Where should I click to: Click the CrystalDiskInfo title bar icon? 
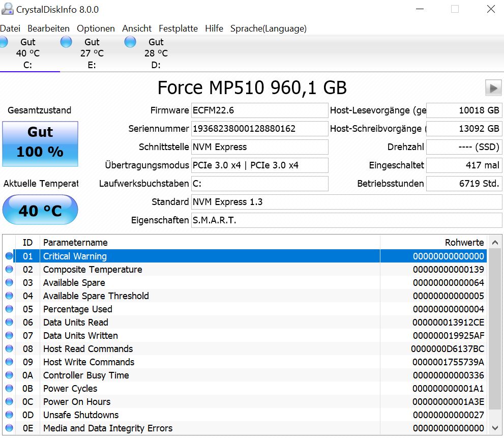tap(8, 9)
